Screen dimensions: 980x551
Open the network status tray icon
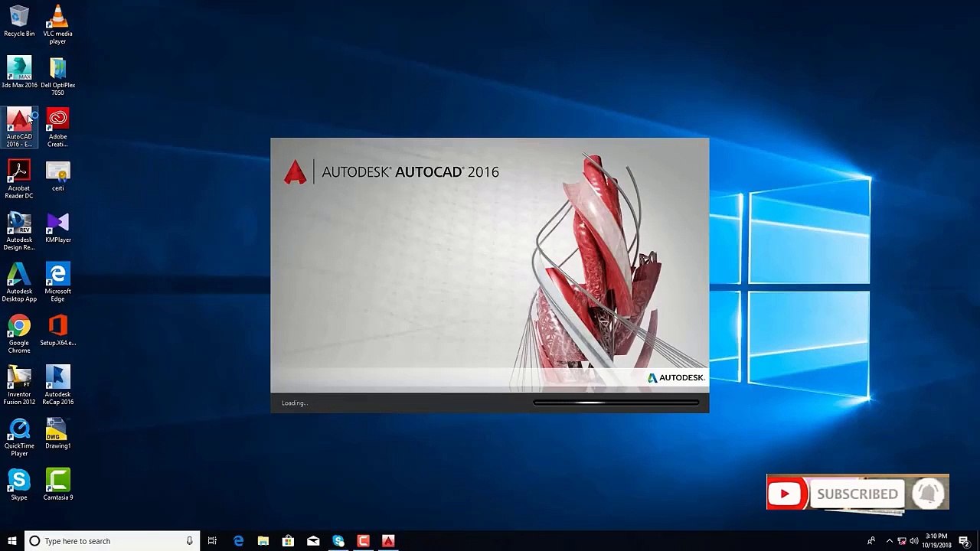902,541
